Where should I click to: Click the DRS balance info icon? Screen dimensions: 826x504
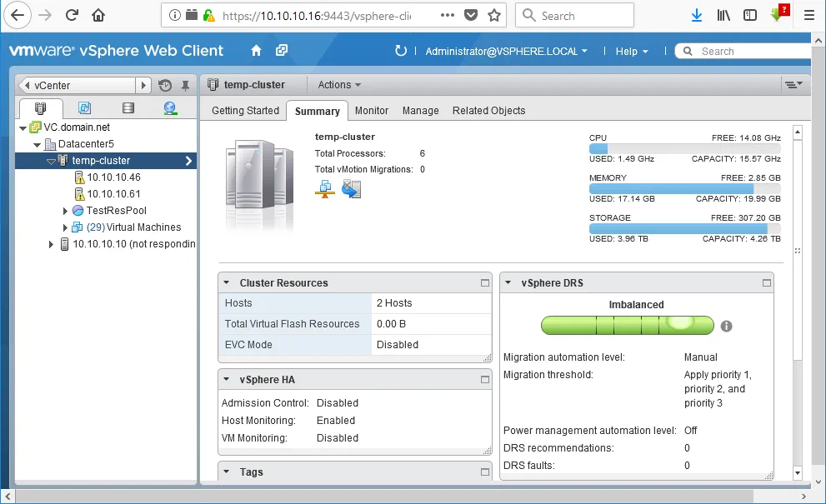pos(726,326)
